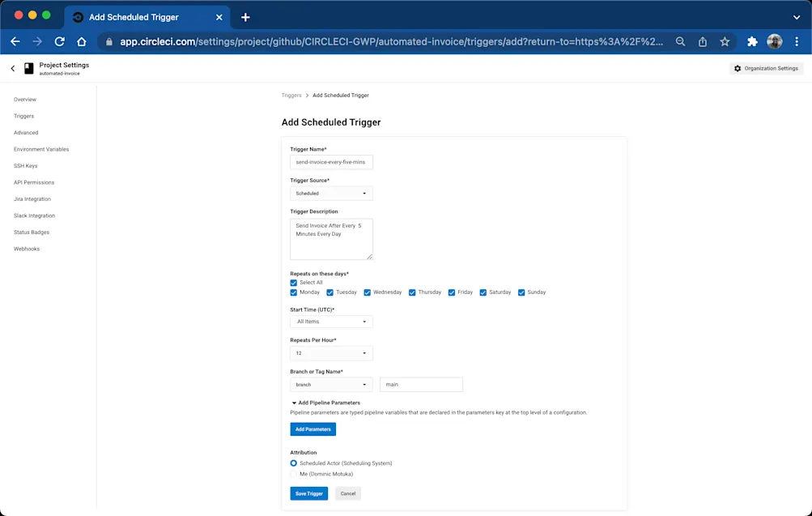Click the Trigger Description resize handle
Screen dimensions: 812x516
coord(370,257)
